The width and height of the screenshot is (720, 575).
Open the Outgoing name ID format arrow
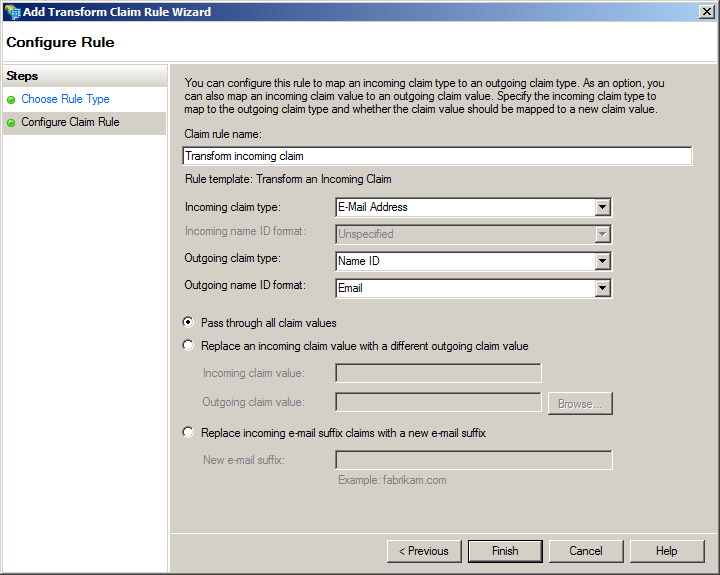point(602,288)
